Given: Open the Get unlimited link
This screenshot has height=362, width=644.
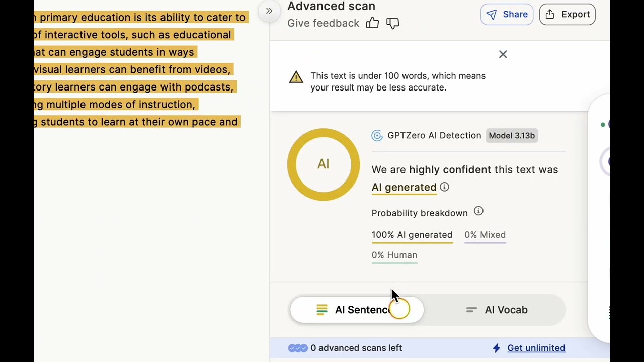Looking at the screenshot, I should [x=536, y=348].
